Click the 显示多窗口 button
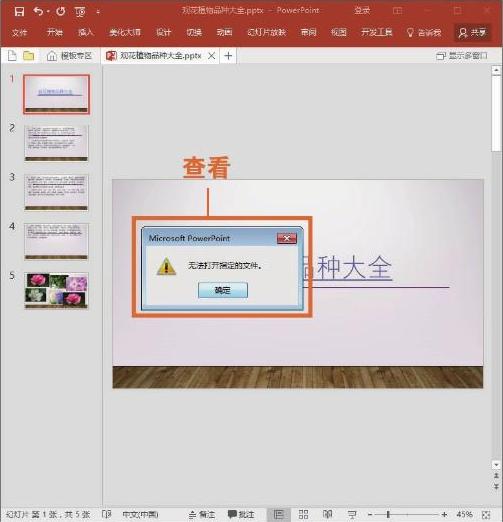 click(462, 56)
